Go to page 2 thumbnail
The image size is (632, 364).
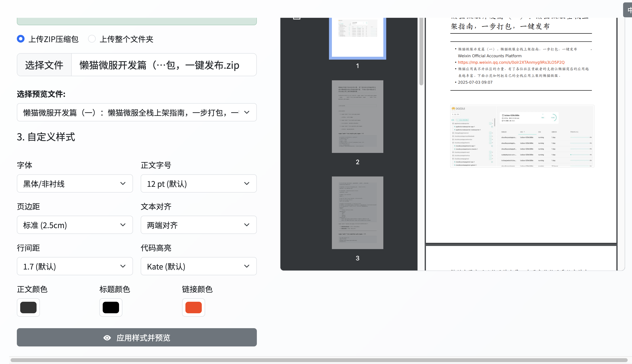click(x=358, y=117)
